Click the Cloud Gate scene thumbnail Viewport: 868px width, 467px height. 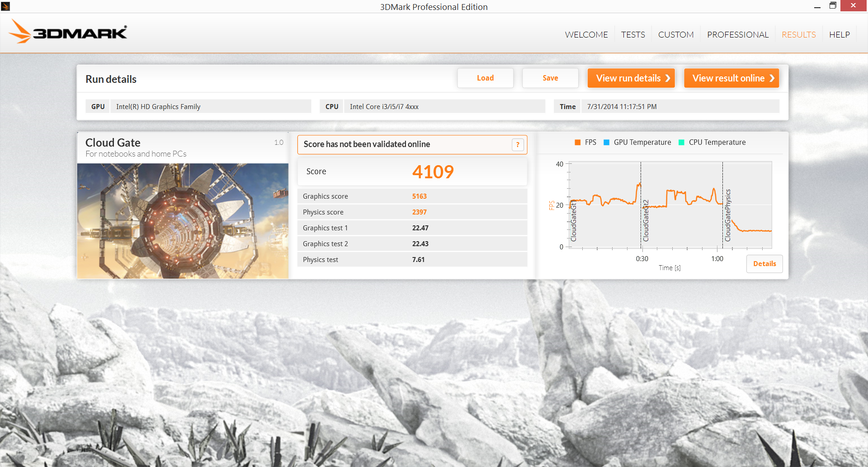tap(183, 221)
